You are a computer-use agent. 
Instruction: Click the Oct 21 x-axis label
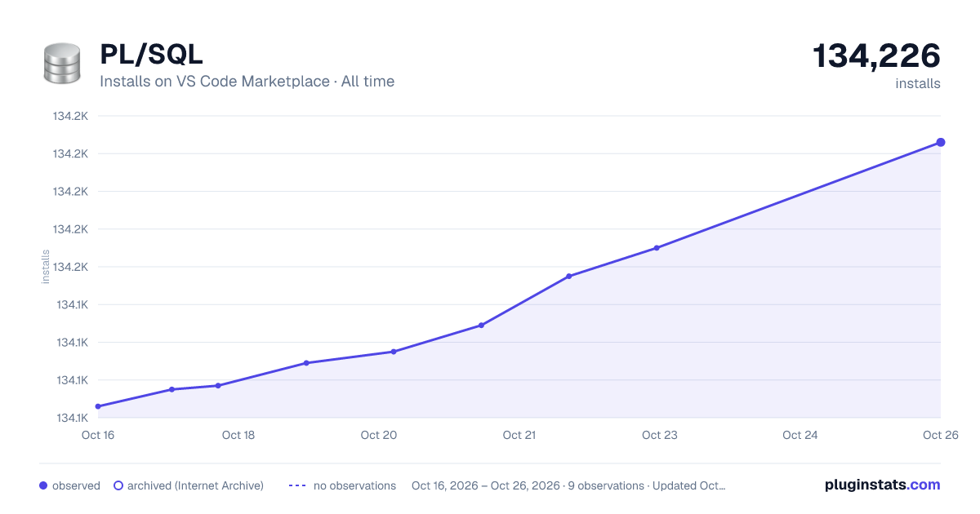point(519,435)
